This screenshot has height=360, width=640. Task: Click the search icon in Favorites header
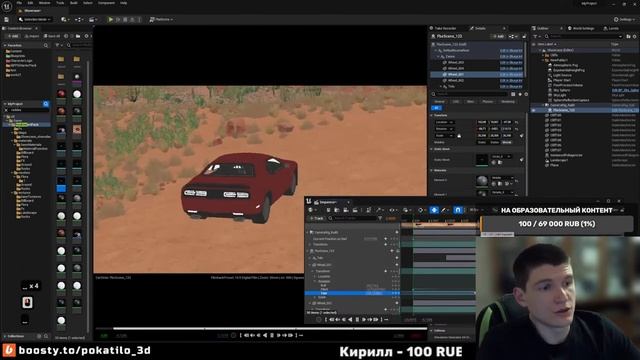tap(46, 45)
